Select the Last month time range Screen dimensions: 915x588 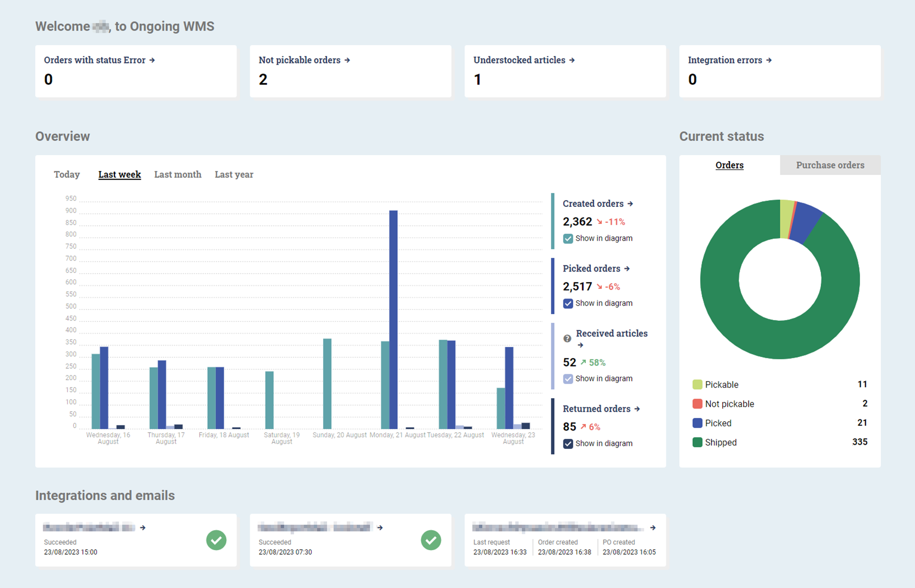click(177, 174)
